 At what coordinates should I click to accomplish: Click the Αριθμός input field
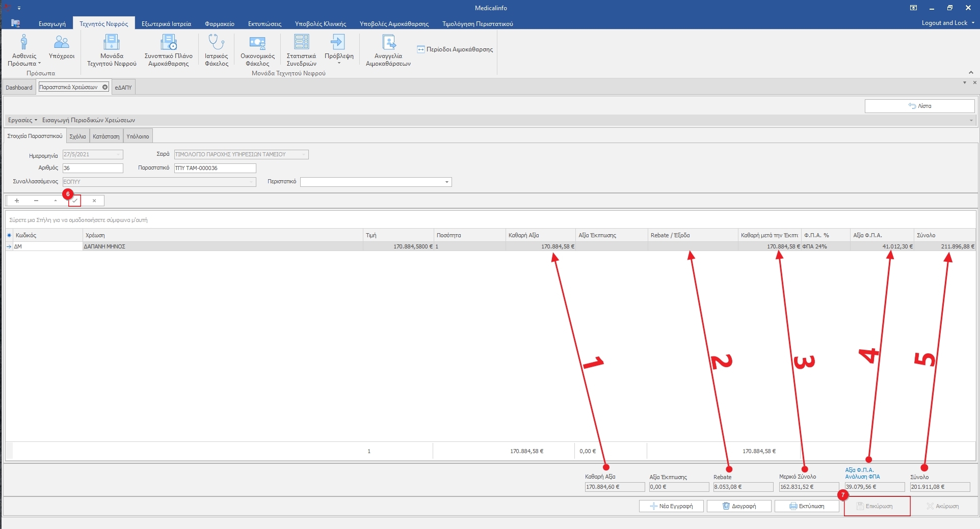[93, 168]
